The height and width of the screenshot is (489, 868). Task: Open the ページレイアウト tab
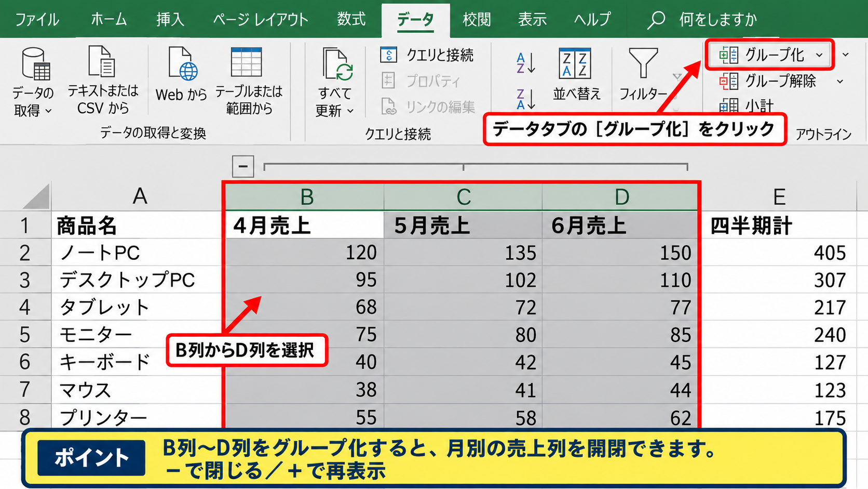(x=261, y=19)
